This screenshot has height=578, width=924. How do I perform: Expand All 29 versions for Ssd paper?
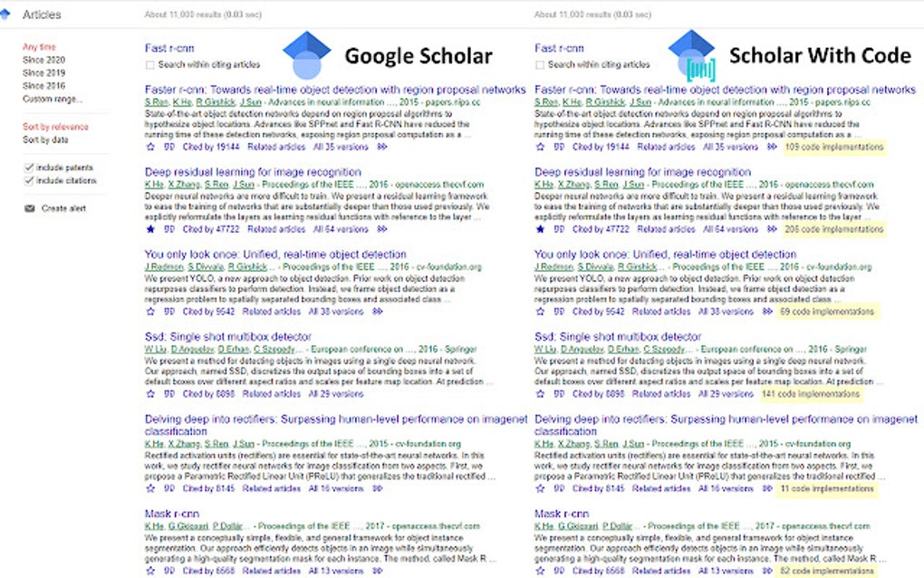coord(338,393)
